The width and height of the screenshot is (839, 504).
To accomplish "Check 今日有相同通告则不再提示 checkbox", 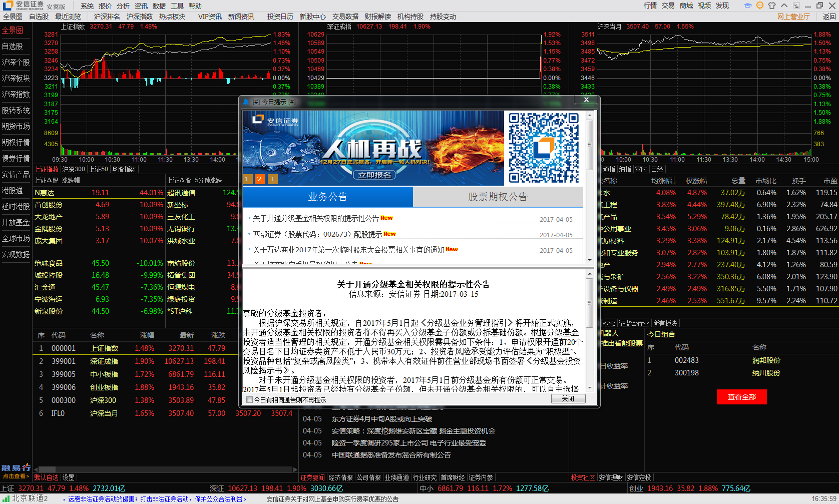I will (249, 399).
